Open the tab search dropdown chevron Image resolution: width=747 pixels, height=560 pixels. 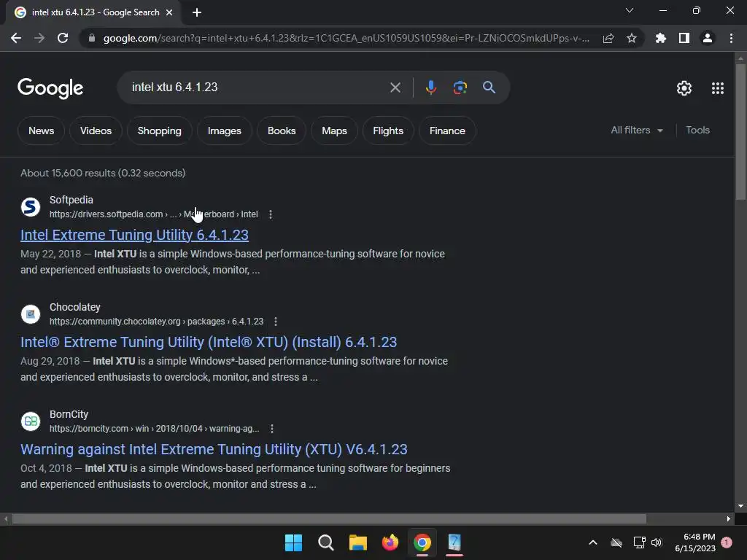630,10
